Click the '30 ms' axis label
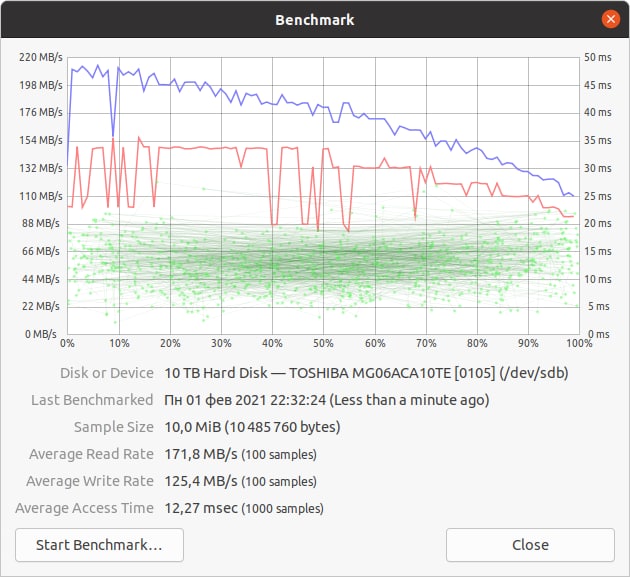Viewport: 630px width, 577px height. pos(598,168)
